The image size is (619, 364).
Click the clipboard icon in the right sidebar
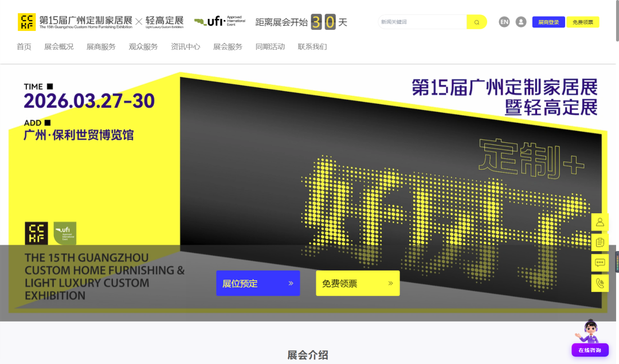pos(600,242)
